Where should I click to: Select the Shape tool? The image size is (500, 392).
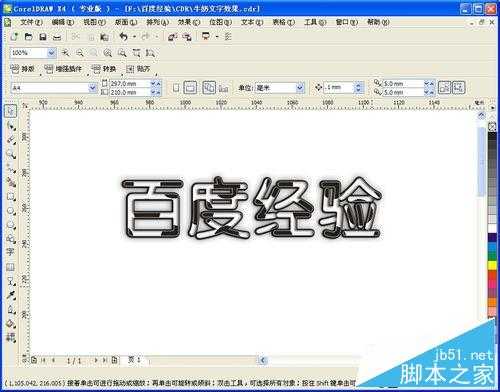tap(11, 126)
